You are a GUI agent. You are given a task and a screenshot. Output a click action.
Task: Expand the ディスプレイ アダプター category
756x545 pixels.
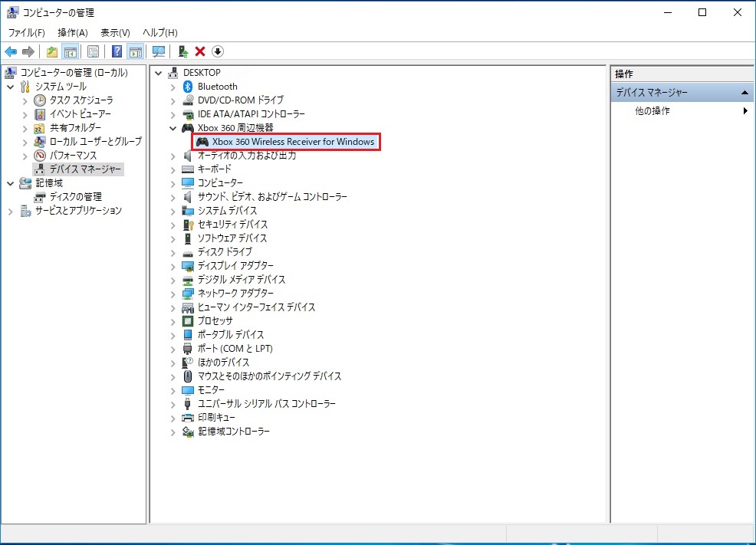(x=173, y=267)
